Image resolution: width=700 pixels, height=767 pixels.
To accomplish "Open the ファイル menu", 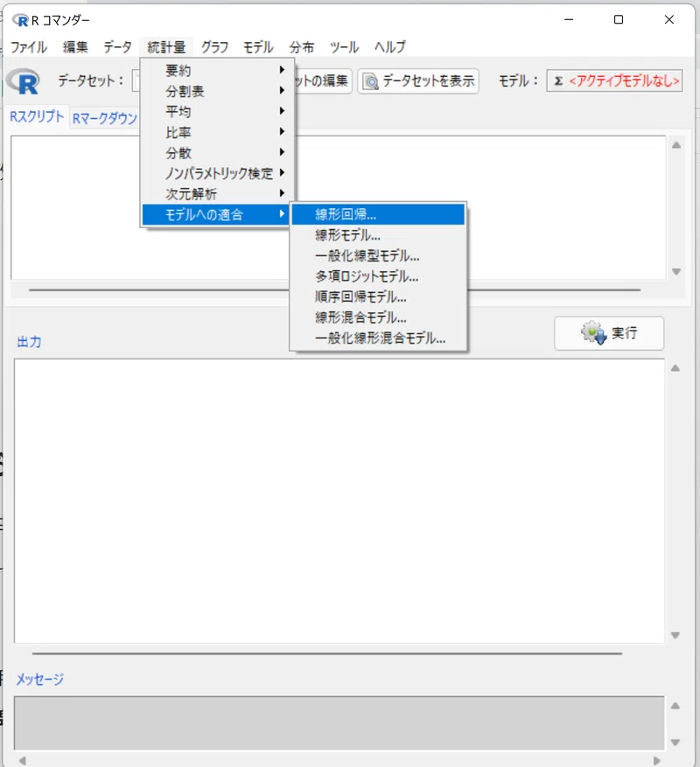I will tap(29, 47).
